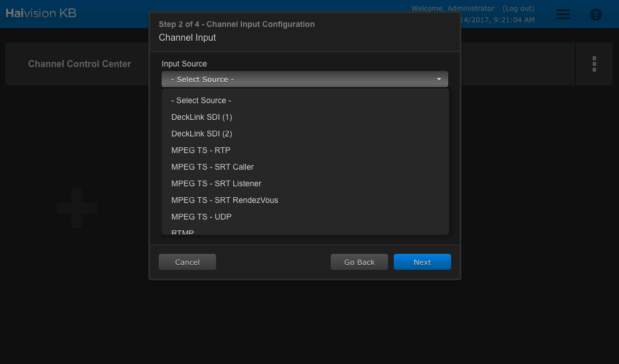This screenshot has height=364, width=619.
Task: Click the Log out link
Action: [518, 8]
